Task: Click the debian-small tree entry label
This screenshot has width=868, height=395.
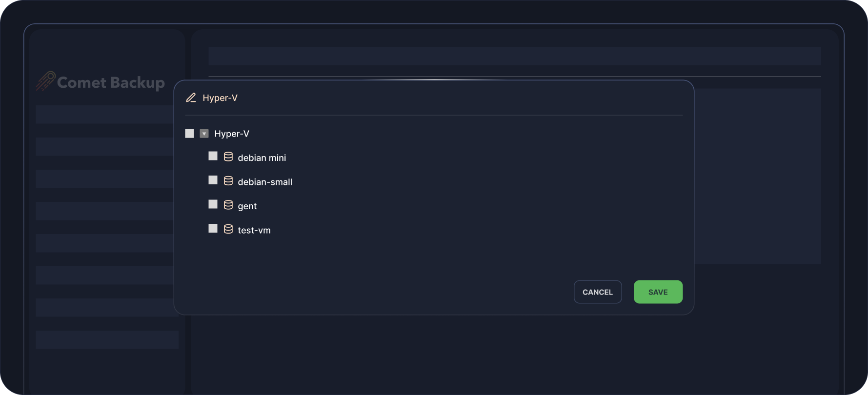Action: (265, 182)
